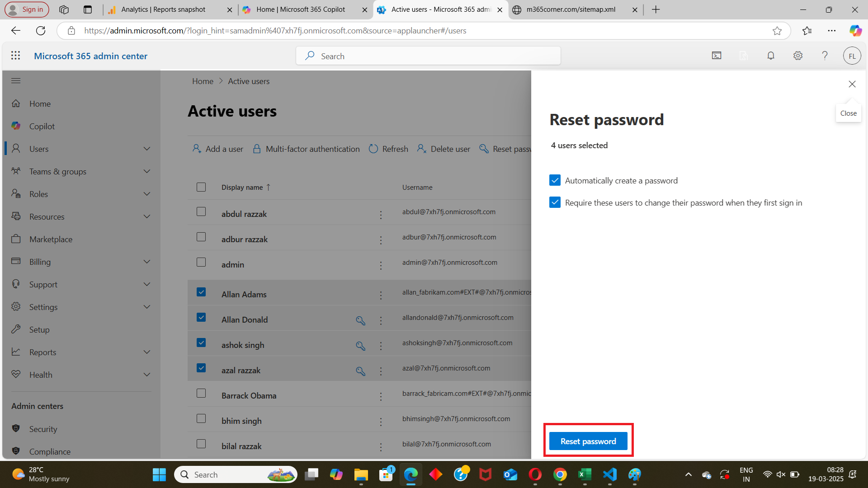Collapse the navigation hamburger menu
This screenshot has width=868, height=488.
pyautogui.click(x=16, y=81)
